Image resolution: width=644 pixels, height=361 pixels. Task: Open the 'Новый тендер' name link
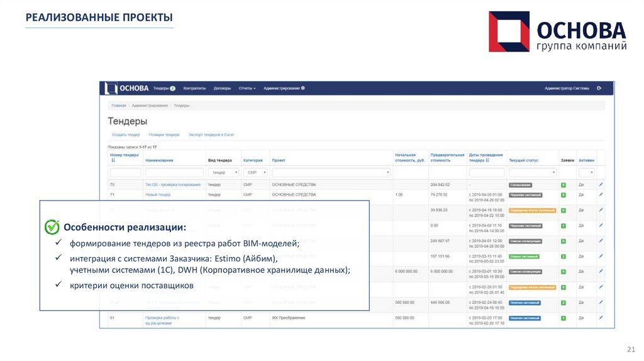coord(158,195)
